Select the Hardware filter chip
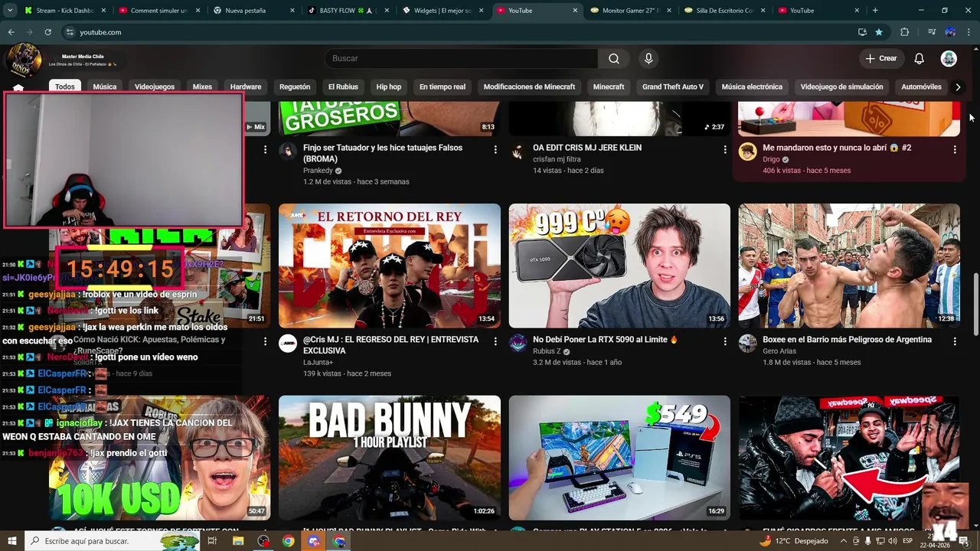Screen dimensions: 980x551 [246, 87]
